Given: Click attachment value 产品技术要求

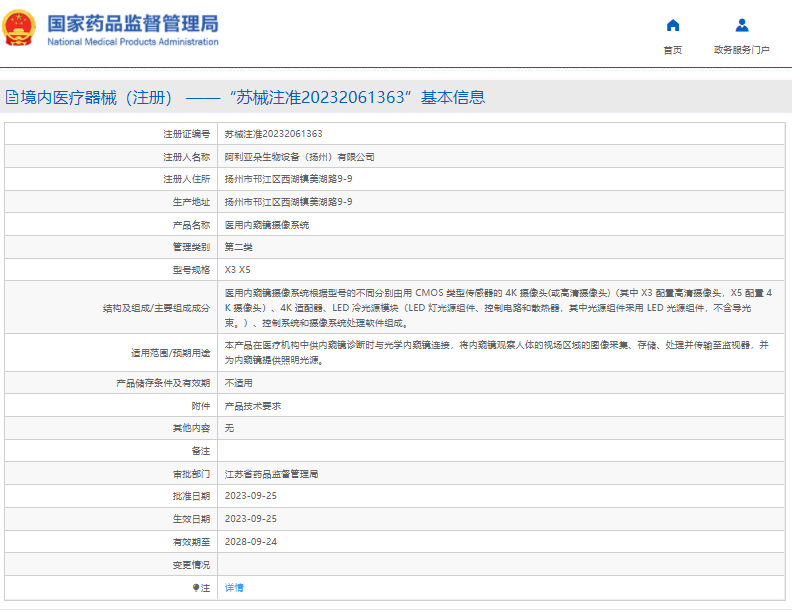Looking at the screenshot, I should tap(253, 406).
